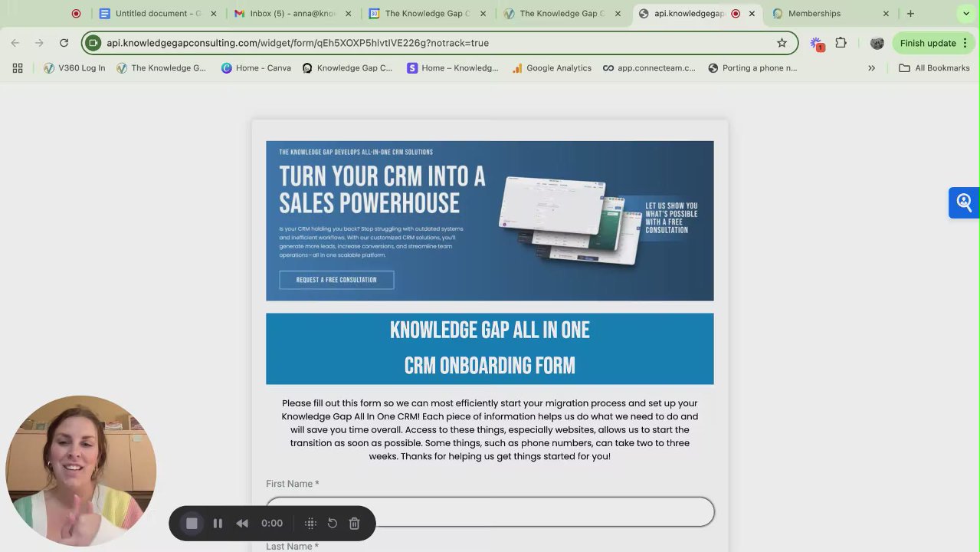Screen dimensions: 980x552
Task: Open All Bookmarks folder
Action: pyautogui.click(x=934, y=67)
